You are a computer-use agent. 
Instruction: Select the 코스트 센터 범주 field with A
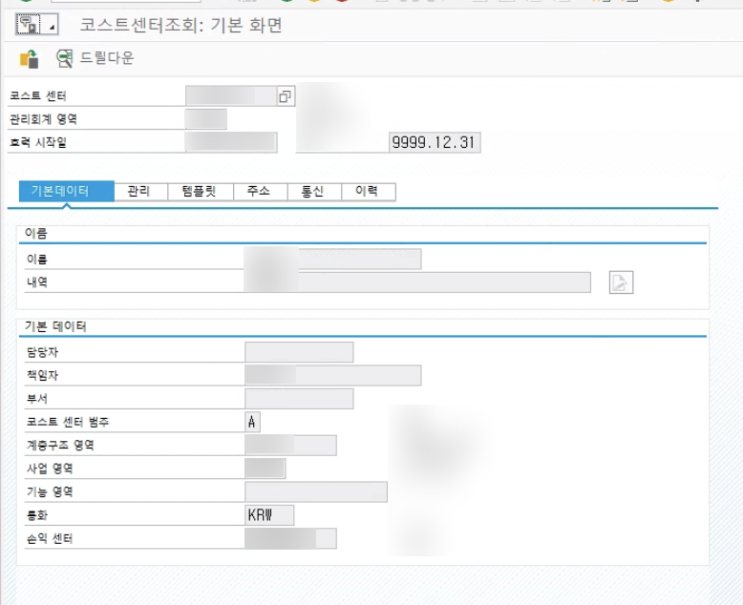[x=252, y=422]
